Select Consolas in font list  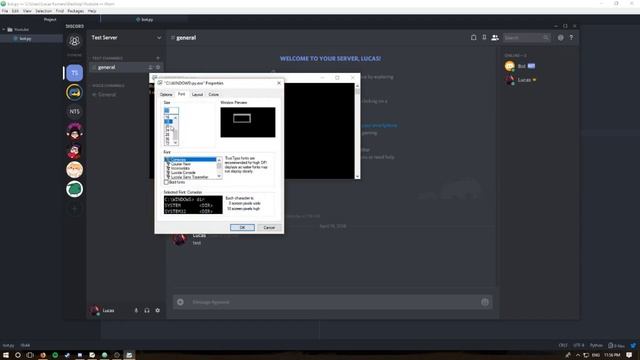pyautogui.click(x=191, y=159)
